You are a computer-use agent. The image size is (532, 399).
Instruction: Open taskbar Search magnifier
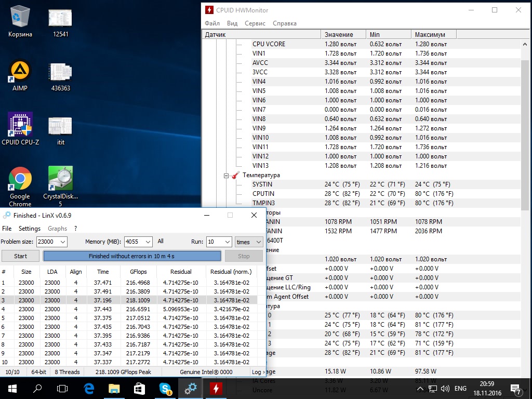click(37, 389)
